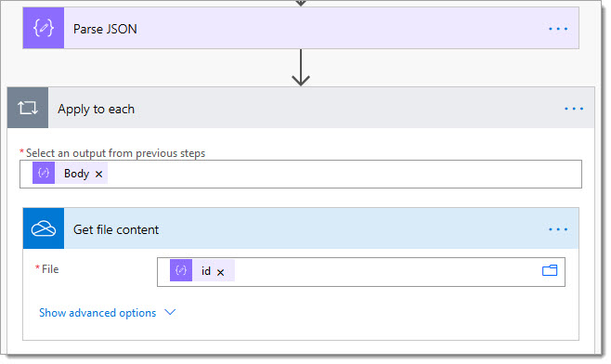Open the file picker folder icon
This screenshot has height=364, width=611.
[550, 270]
